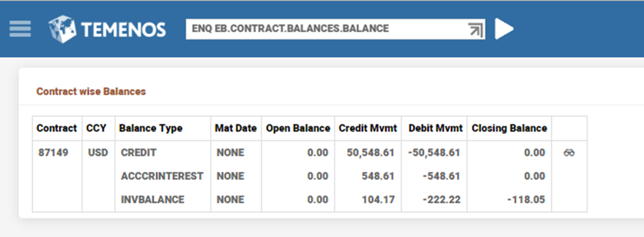Select the INVBALANCE balance type row
Image resolution: width=644 pixels, height=237 pixels.
click(152, 200)
